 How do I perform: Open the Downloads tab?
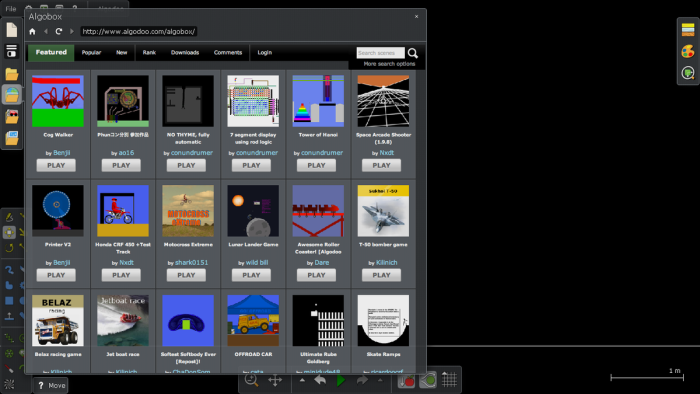coord(185,52)
